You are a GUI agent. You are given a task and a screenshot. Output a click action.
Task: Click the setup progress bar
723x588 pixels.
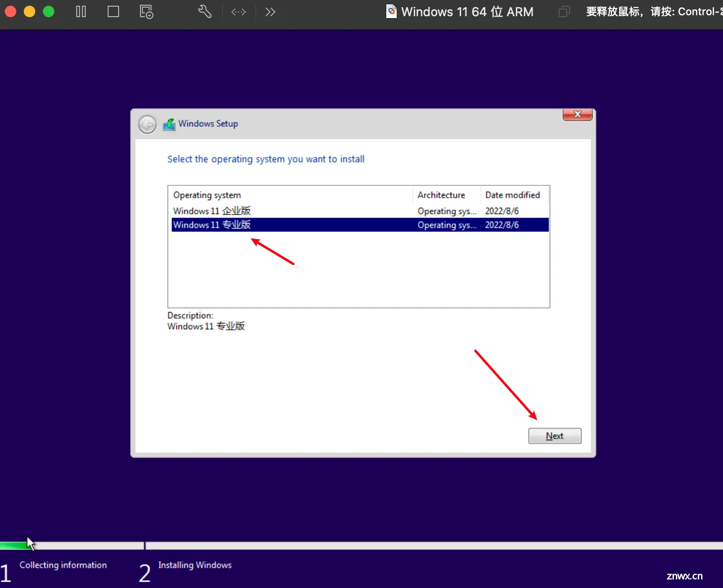click(361, 546)
